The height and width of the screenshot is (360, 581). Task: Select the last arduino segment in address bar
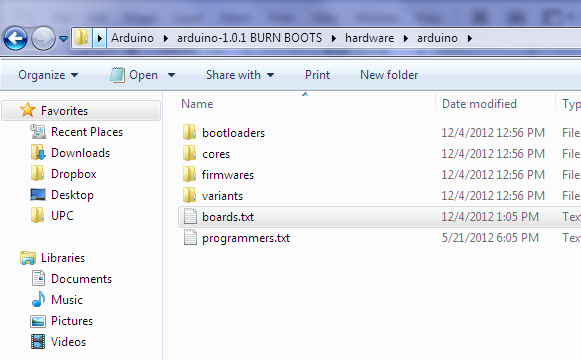click(x=437, y=38)
